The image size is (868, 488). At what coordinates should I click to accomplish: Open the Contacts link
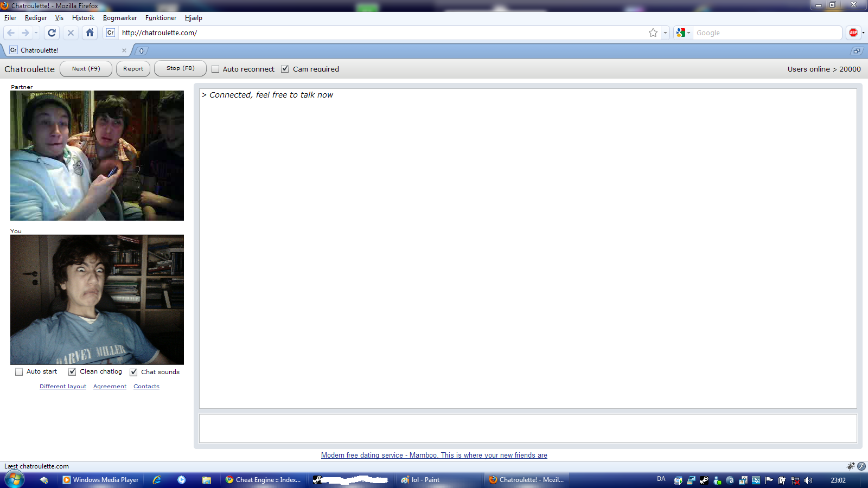(x=146, y=387)
